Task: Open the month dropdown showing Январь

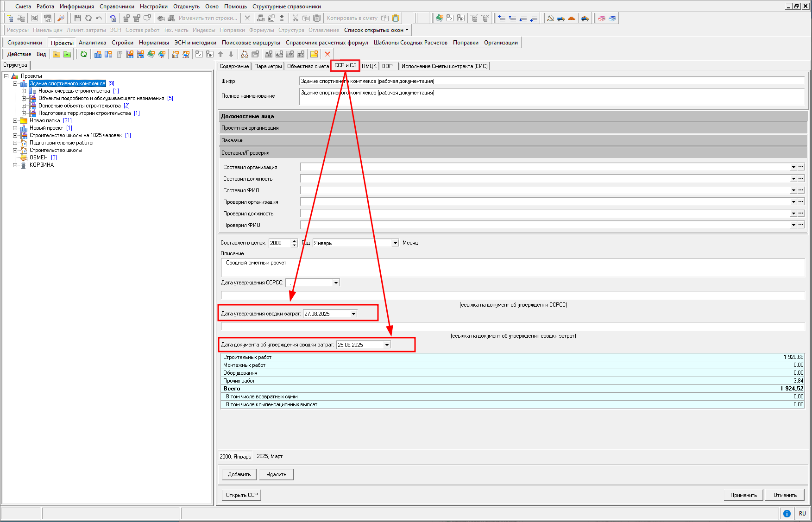Action: pyautogui.click(x=395, y=243)
